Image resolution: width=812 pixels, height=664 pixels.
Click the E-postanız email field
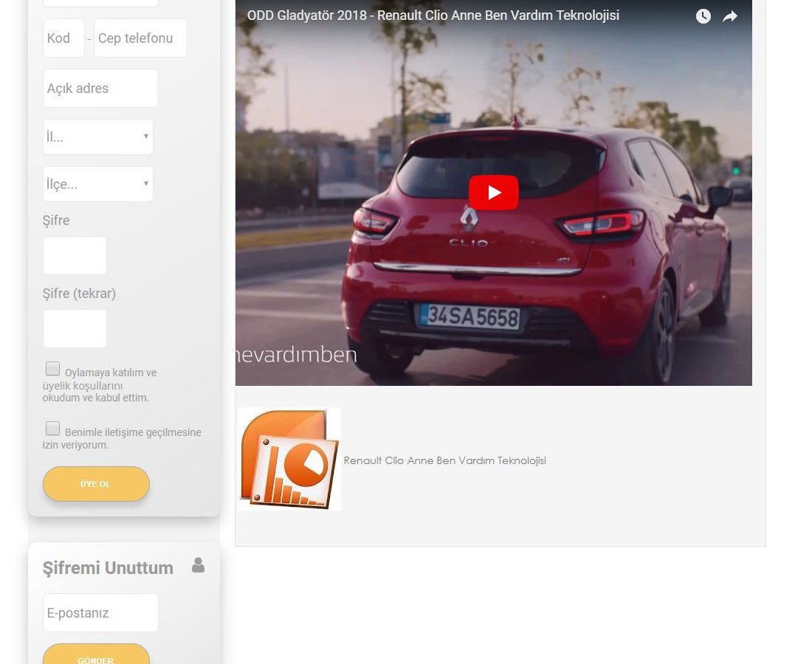click(x=100, y=613)
